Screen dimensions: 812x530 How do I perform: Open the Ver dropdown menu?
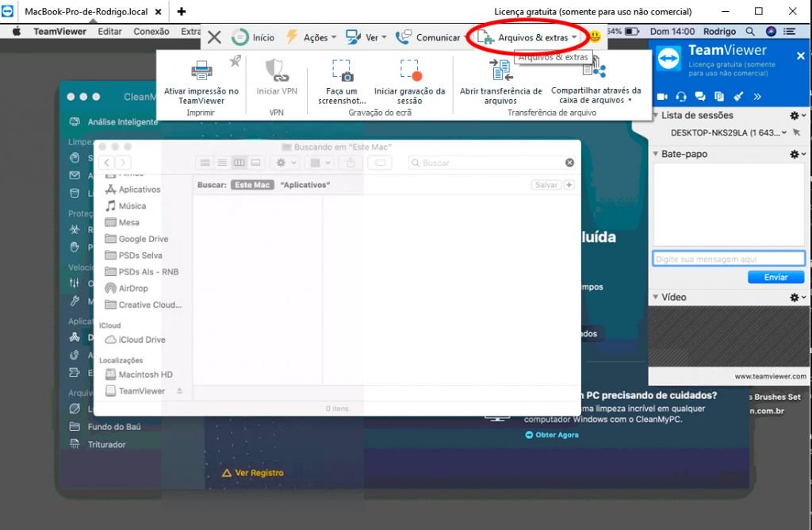click(366, 37)
